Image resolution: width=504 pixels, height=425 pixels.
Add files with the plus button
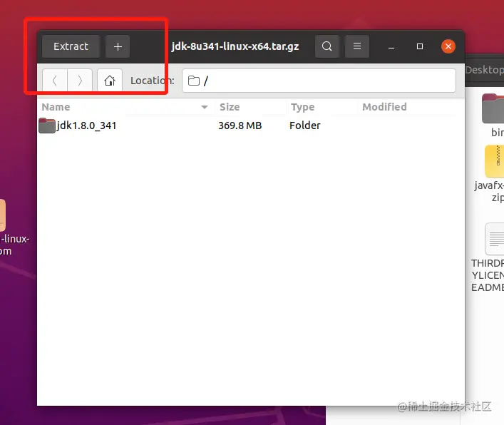118,46
